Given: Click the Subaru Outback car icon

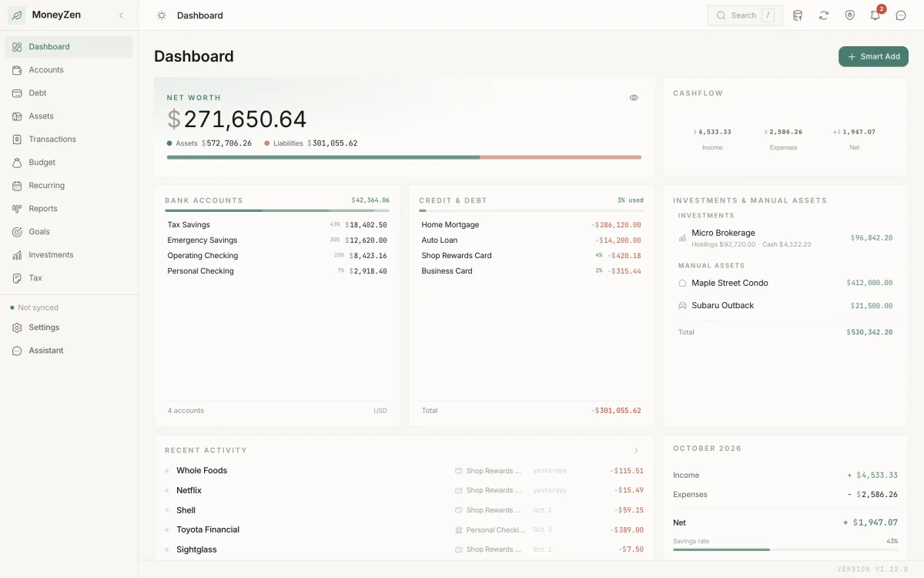Looking at the screenshot, I should click(682, 306).
